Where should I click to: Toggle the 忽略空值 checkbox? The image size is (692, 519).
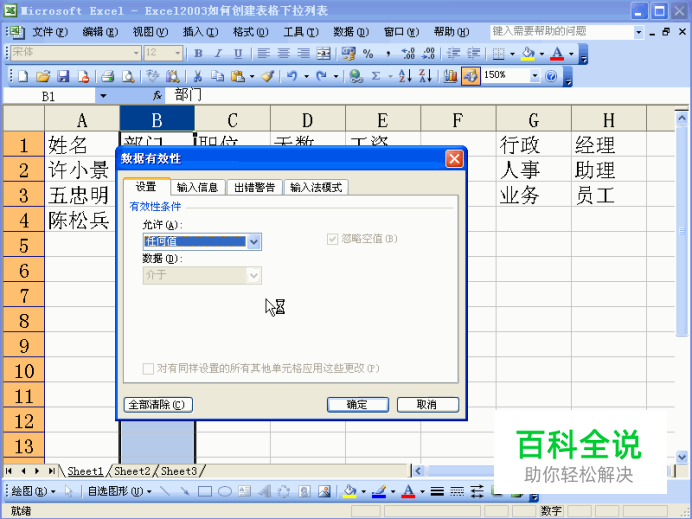click(x=332, y=239)
